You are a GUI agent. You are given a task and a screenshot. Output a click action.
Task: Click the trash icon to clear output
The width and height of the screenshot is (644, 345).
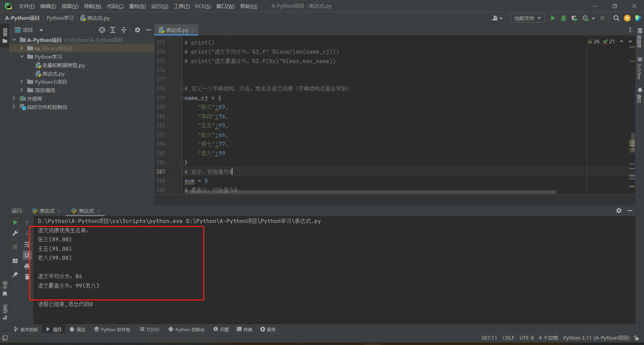pyautogui.click(x=27, y=277)
